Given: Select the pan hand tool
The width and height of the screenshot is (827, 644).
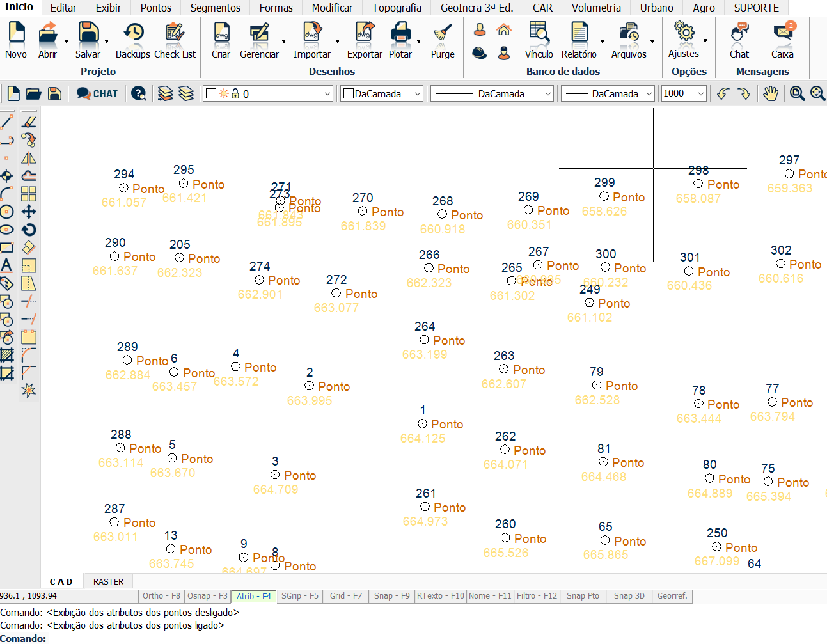Looking at the screenshot, I should point(771,94).
